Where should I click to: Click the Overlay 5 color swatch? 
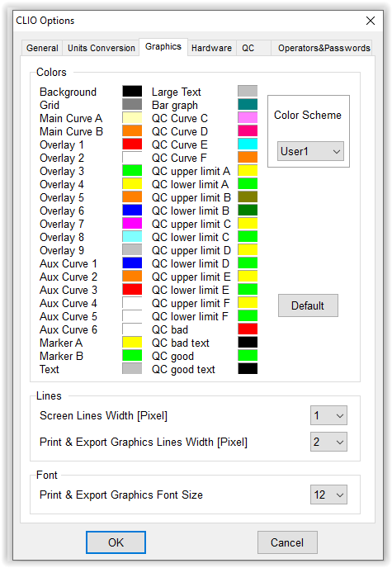[132, 196]
